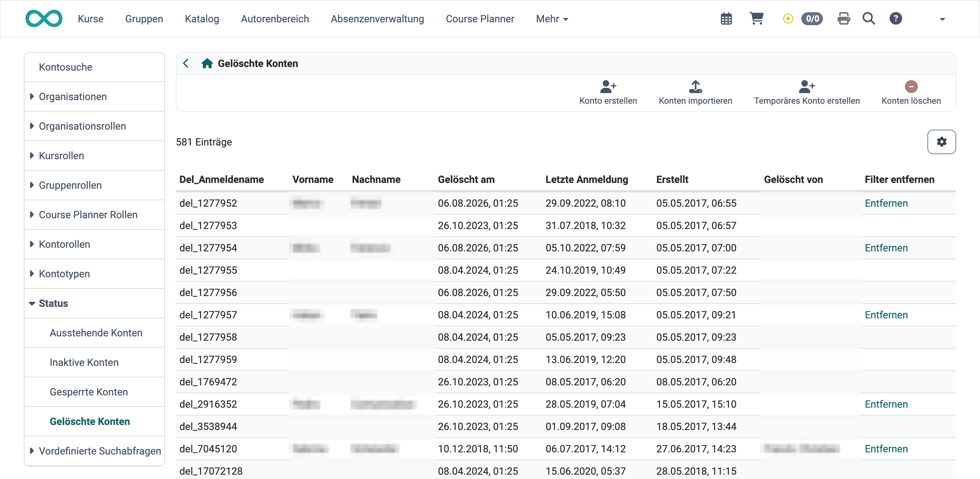Click the 0/0 counter badge

tap(812, 19)
